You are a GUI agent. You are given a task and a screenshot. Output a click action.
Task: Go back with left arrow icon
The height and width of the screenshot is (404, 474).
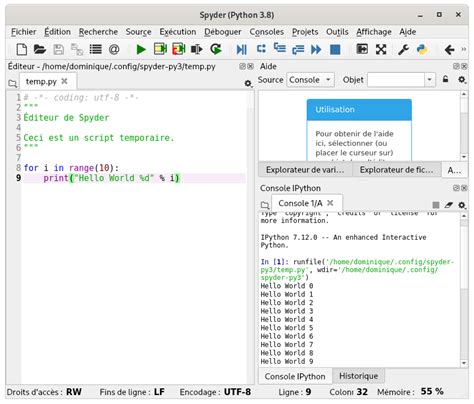pyautogui.click(x=449, y=50)
